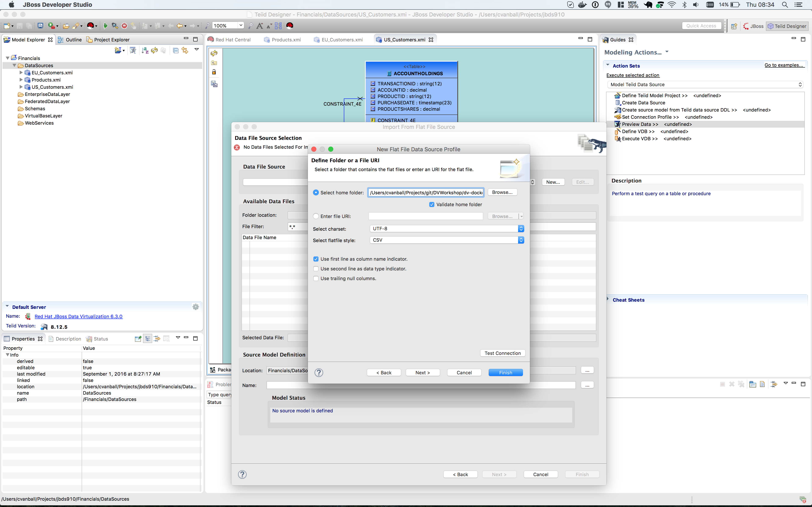Click the green Run toolbar icon

pyautogui.click(x=105, y=26)
